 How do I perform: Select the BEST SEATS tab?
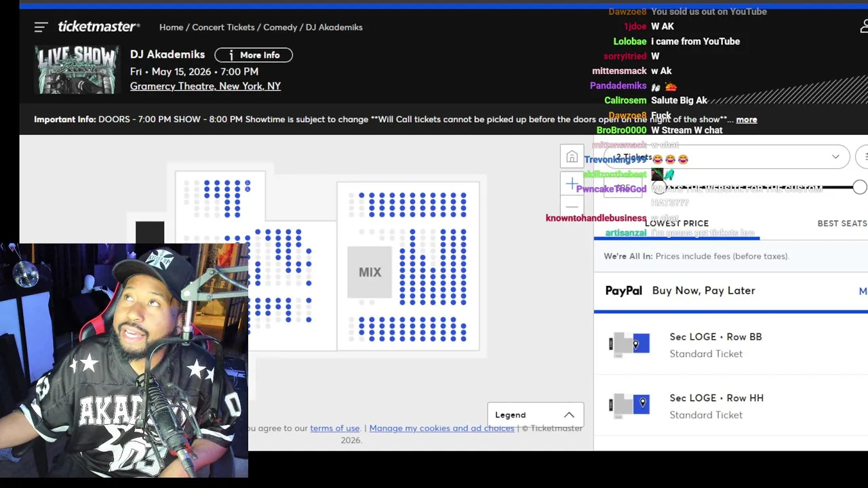click(x=842, y=223)
